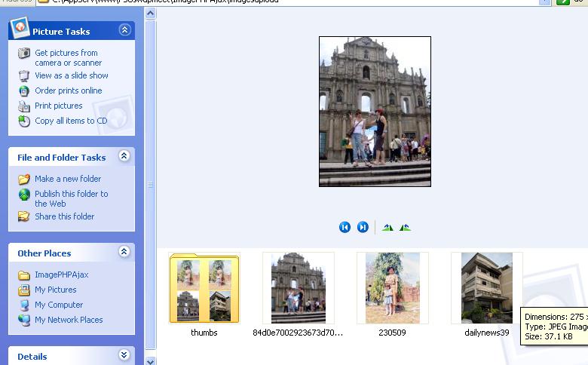This screenshot has height=365, width=588.
Task: Click the task pane scroll down arrow
Action: click(150, 361)
